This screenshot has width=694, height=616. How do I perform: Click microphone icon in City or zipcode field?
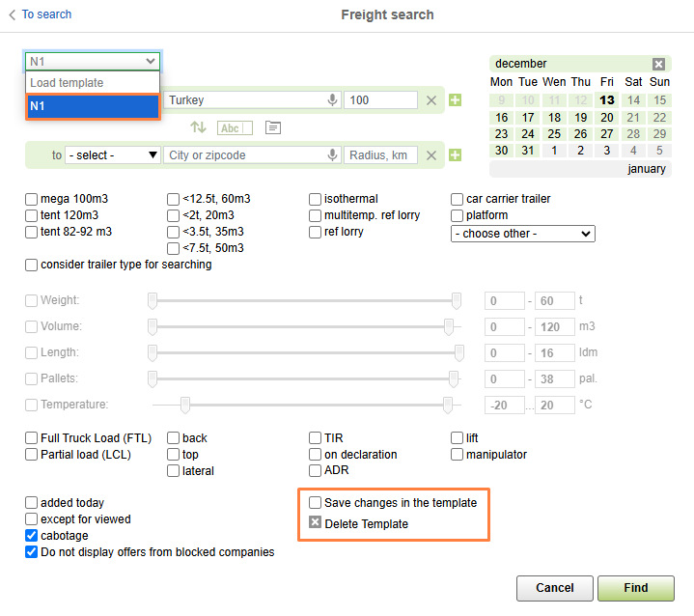pyautogui.click(x=333, y=155)
